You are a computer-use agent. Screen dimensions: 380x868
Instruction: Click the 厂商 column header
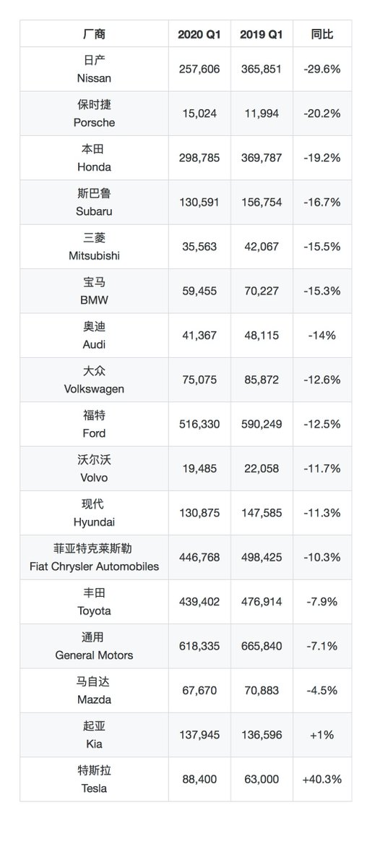click(x=94, y=33)
